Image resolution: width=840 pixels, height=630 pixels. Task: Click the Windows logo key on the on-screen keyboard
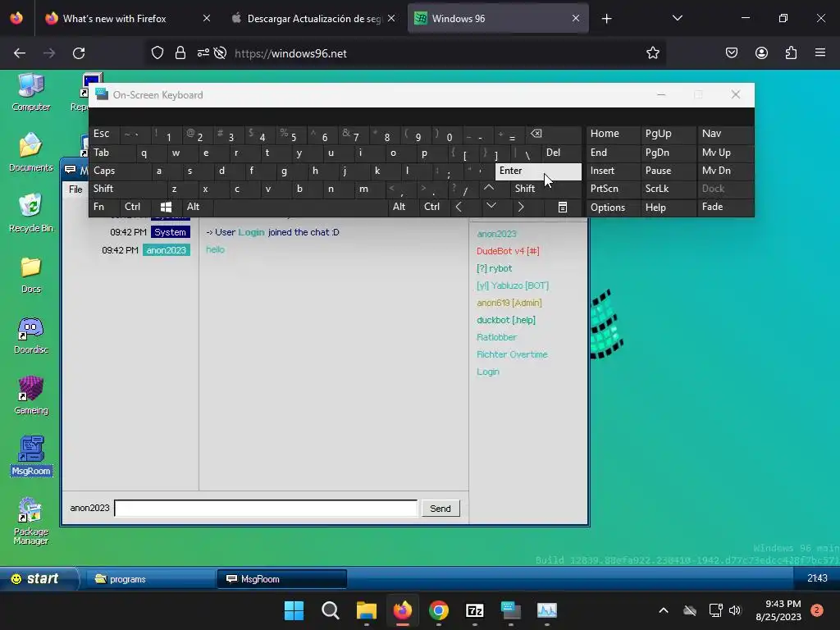point(166,208)
